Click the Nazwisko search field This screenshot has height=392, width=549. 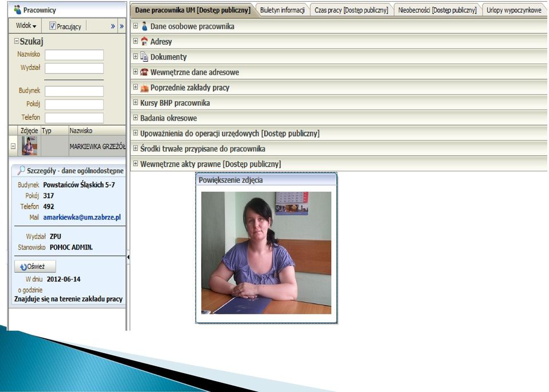click(74, 55)
